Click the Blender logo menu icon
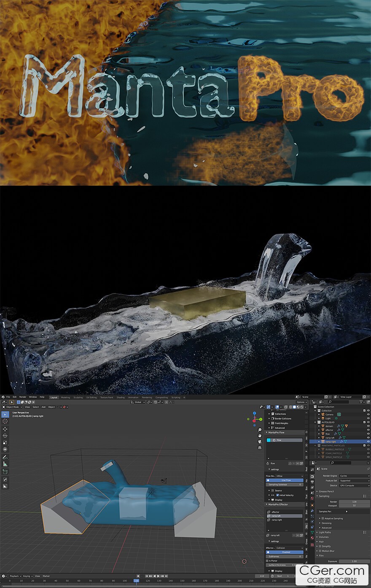The width and height of the screenshot is (371, 588). click(3, 397)
